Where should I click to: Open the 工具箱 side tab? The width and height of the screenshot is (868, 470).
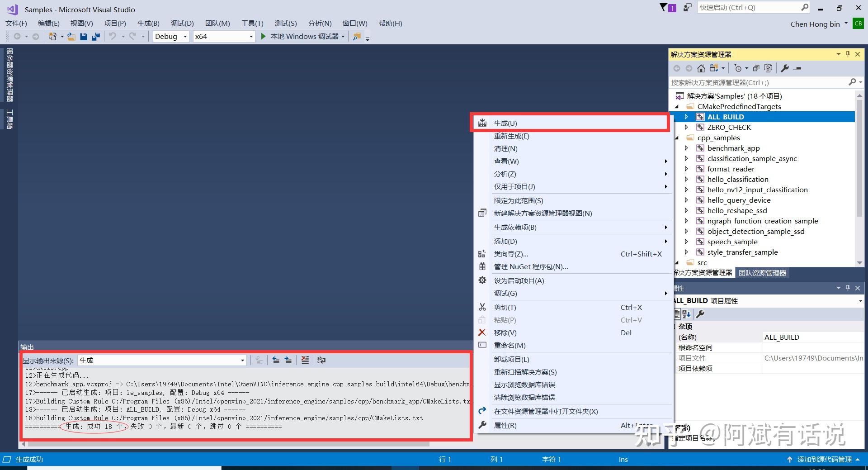9,119
